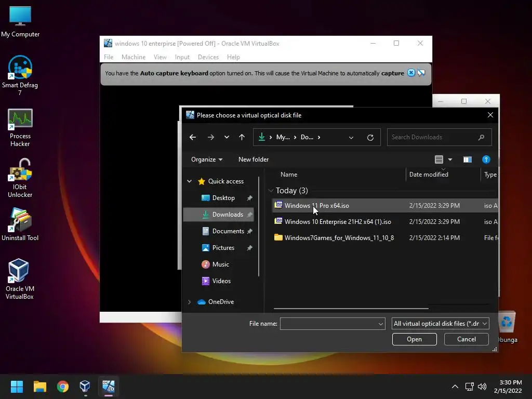This screenshot has width=532, height=399.
Task: Select Windows7Games_for_Windows_11_10_8 folder
Action: (385, 237)
